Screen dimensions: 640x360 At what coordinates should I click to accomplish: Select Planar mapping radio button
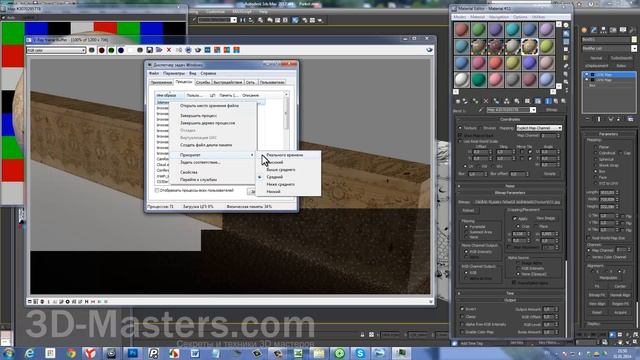tap(596, 147)
